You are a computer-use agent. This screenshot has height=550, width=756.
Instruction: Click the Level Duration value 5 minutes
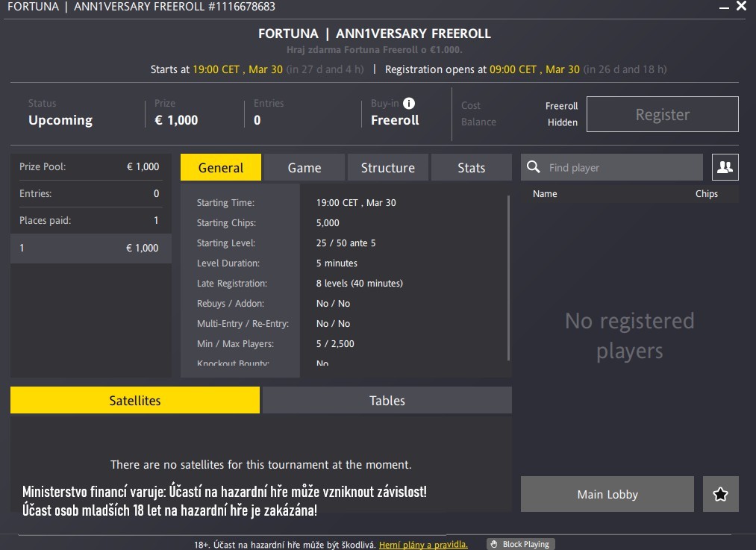337,263
